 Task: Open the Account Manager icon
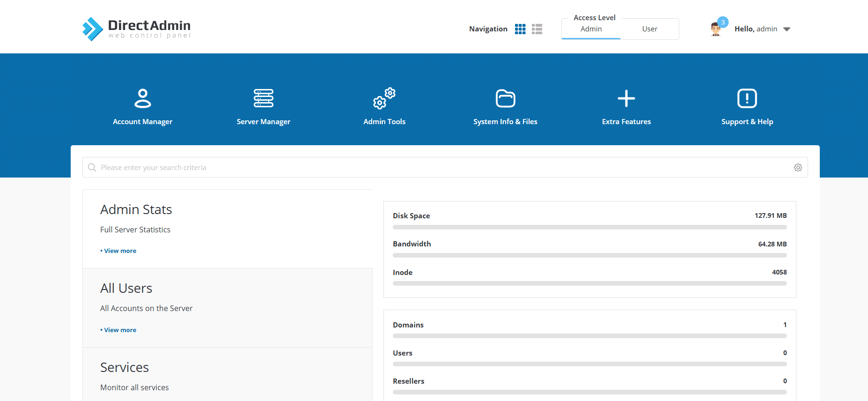pyautogui.click(x=142, y=98)
